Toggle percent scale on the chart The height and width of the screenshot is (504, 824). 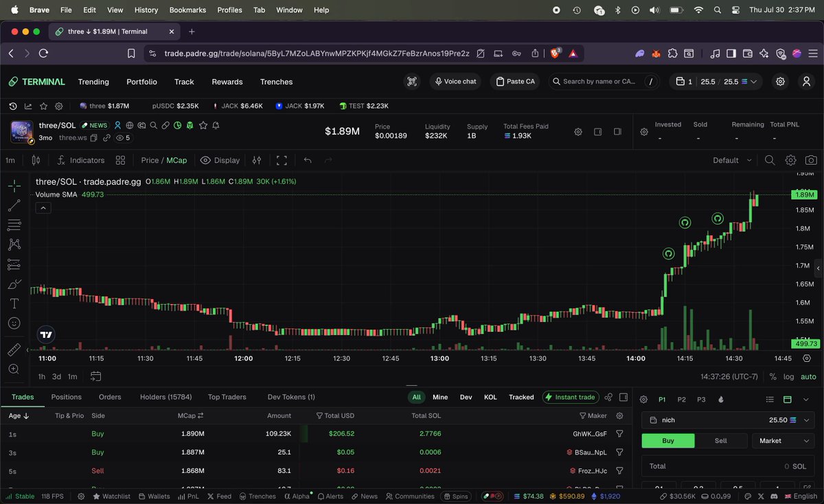pos(772,376)
